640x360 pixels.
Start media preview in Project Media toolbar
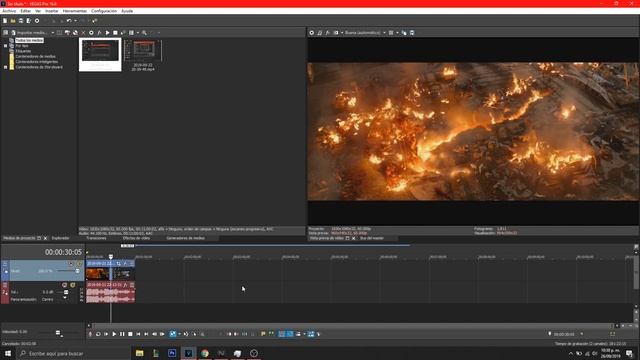coord(107,33)
